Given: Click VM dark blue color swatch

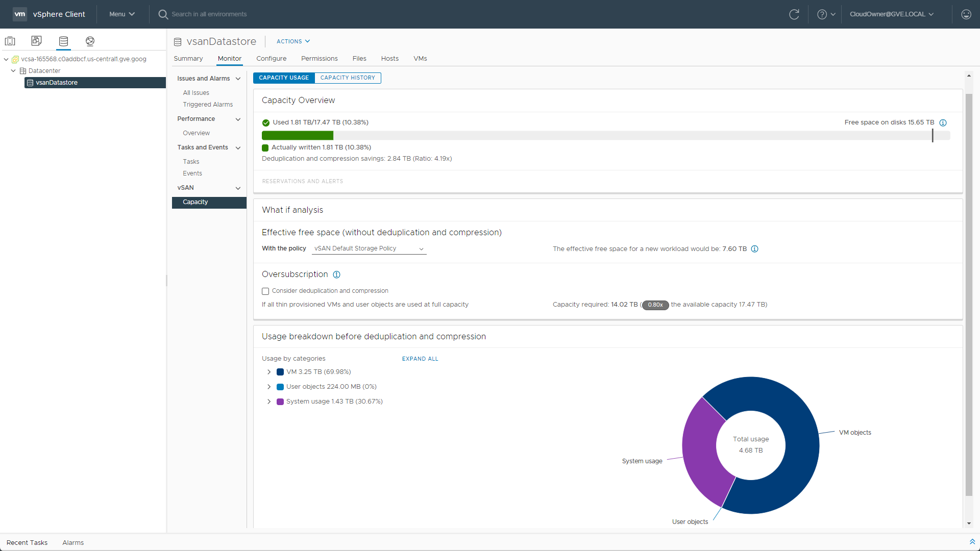Looking at the screenshot, I should pyautogui.click(x=280, y=372).
